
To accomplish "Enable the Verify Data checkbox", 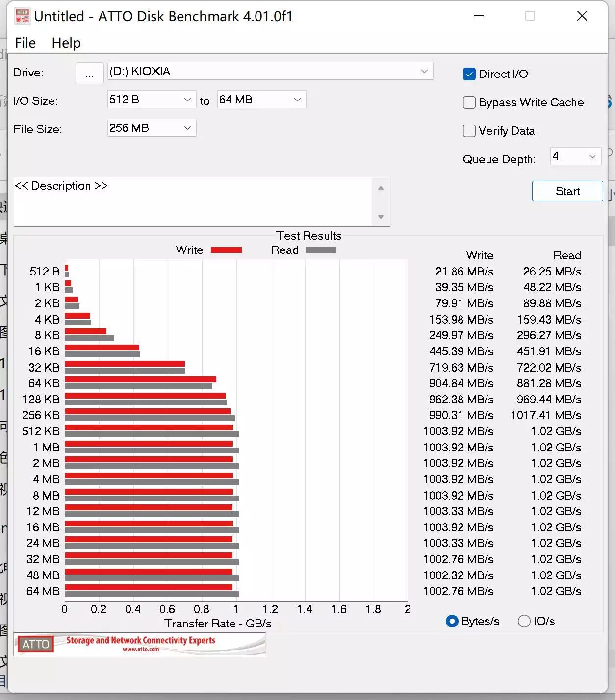I will [469, 131].
